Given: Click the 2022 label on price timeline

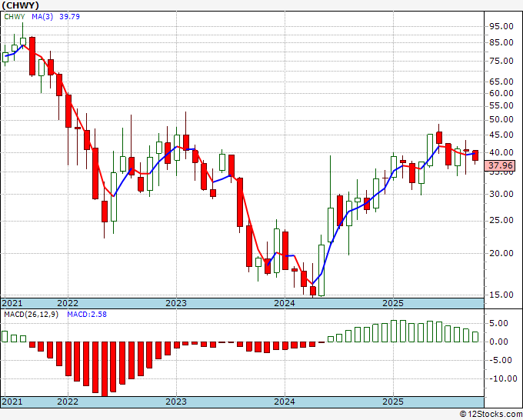Looking at the screenshot, I should 68,303.
